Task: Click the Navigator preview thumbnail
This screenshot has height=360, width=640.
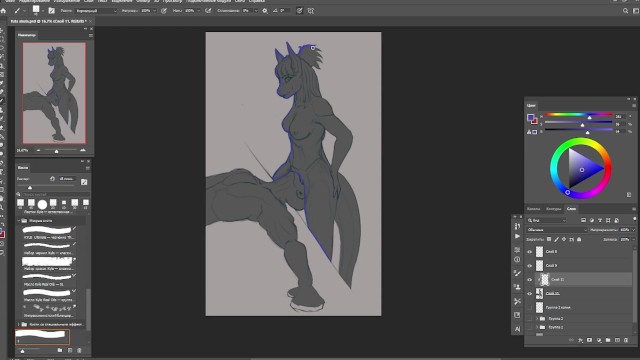Action: pos(54,93)
